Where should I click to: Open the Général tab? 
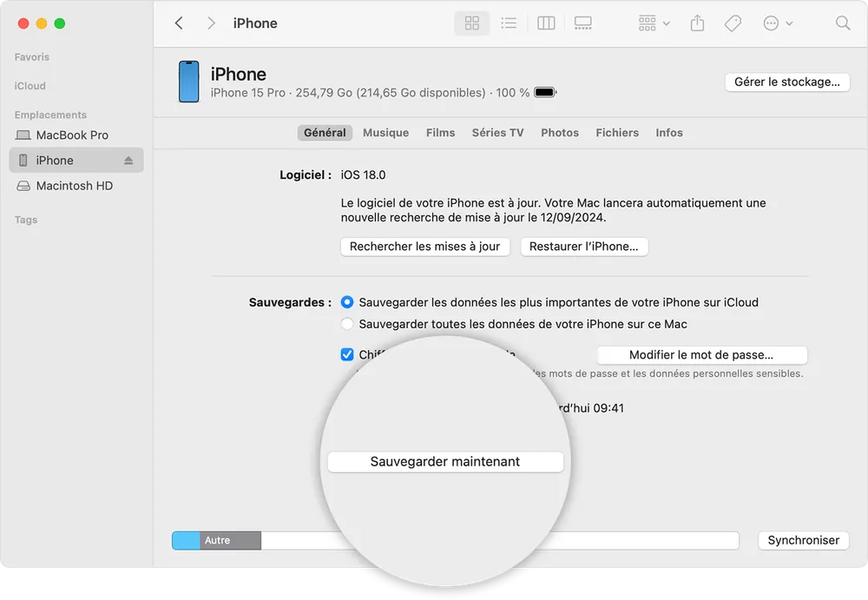(325, 133)
